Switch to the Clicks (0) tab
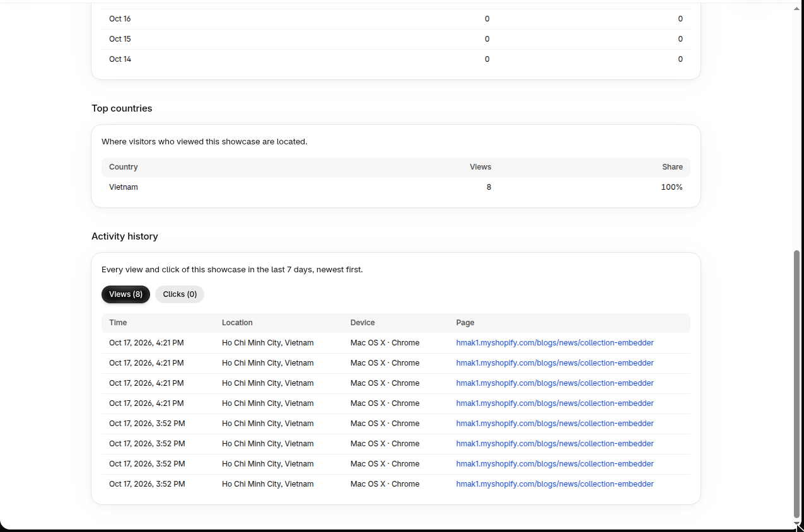Screen dimensions: 804x532 (x=180, y=294)
